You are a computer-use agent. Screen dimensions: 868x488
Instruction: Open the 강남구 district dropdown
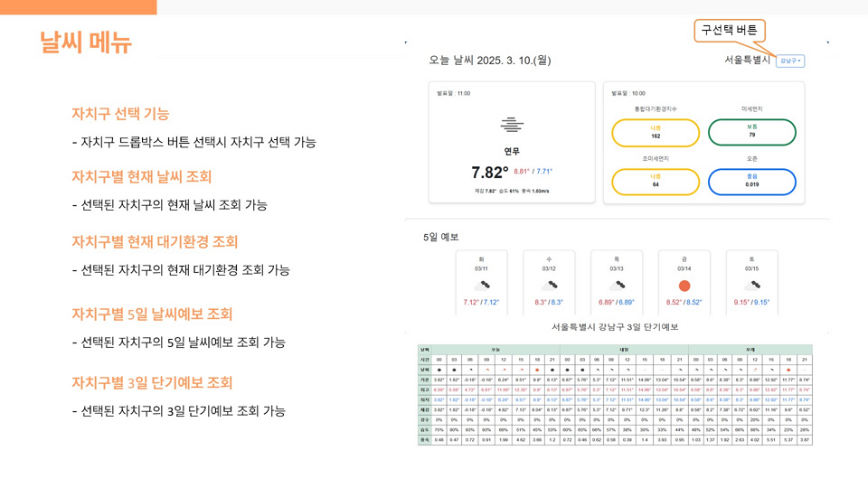[x=790, y=61]
